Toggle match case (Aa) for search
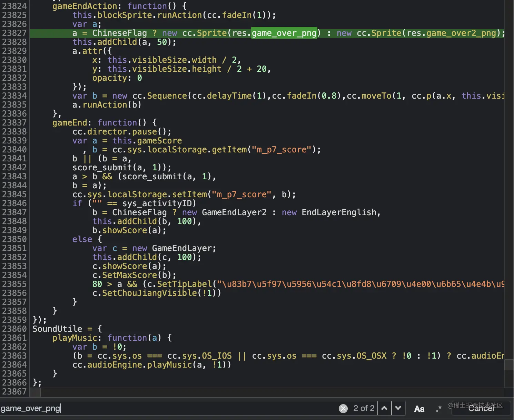 pyautogui.click(x=419, y=409)
